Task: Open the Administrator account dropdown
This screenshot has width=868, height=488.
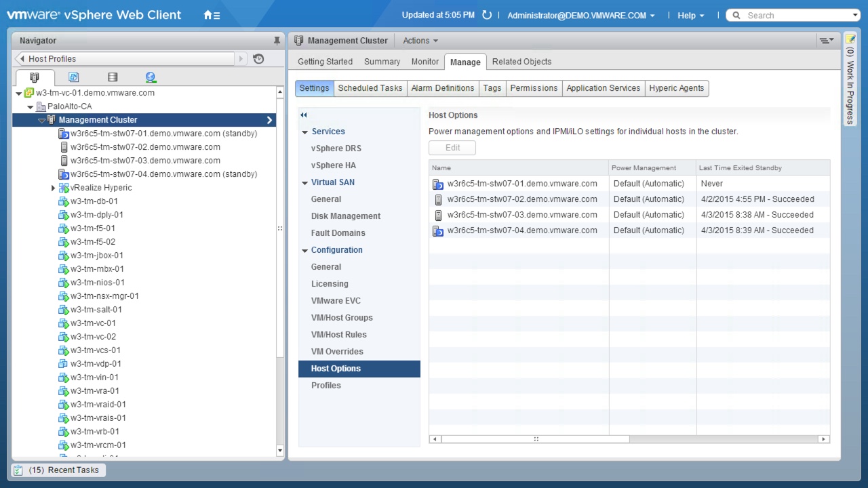Action: coord(580,16)
